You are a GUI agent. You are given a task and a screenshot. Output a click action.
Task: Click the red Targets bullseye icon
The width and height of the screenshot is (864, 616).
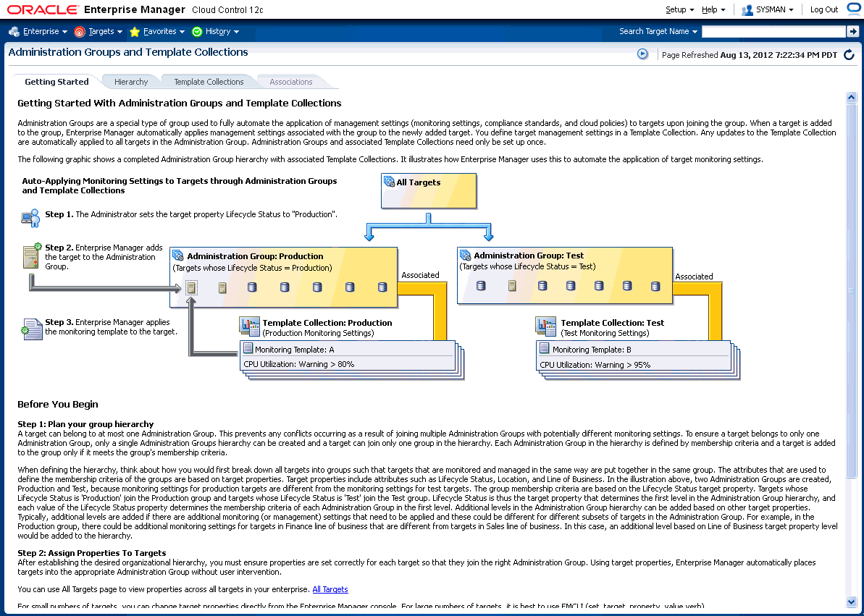[x=80, y=32]
